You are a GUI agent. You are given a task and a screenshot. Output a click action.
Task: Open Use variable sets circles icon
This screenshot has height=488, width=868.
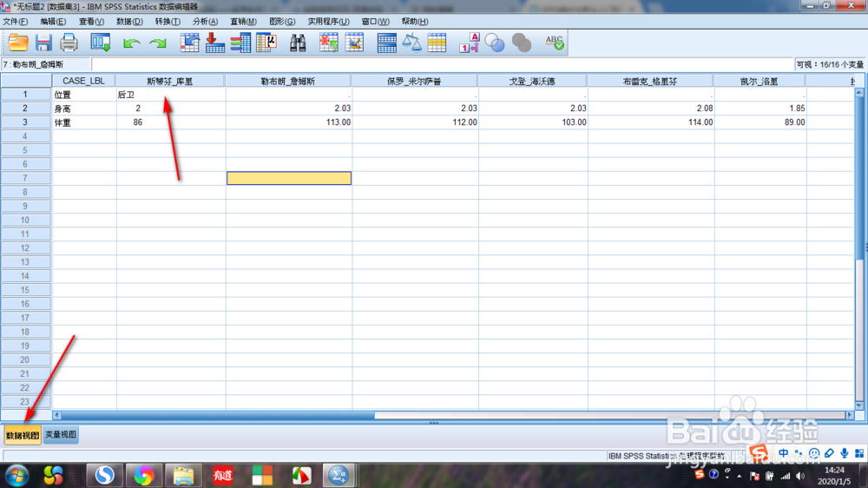pyautogui.click(x=495, y=43)
